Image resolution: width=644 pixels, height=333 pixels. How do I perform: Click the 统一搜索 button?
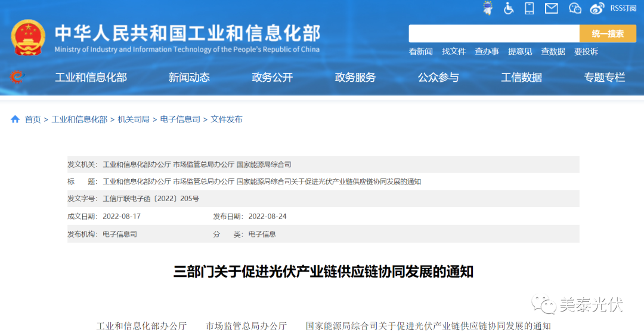tap(608, 33)
